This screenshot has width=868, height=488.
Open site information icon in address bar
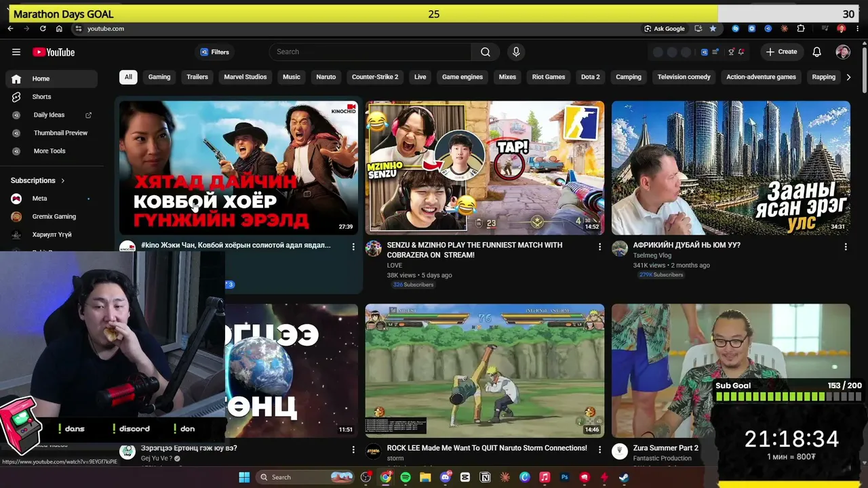coord(79,28)
